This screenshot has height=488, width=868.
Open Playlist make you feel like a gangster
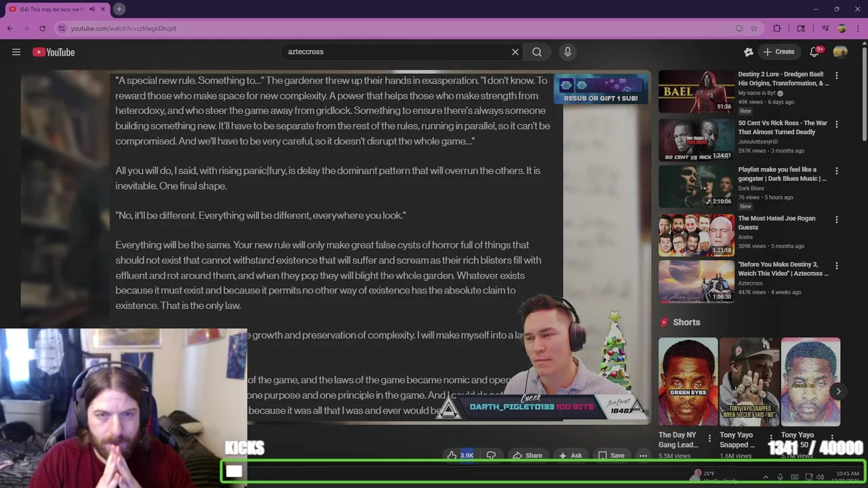[x=783, y=174]
